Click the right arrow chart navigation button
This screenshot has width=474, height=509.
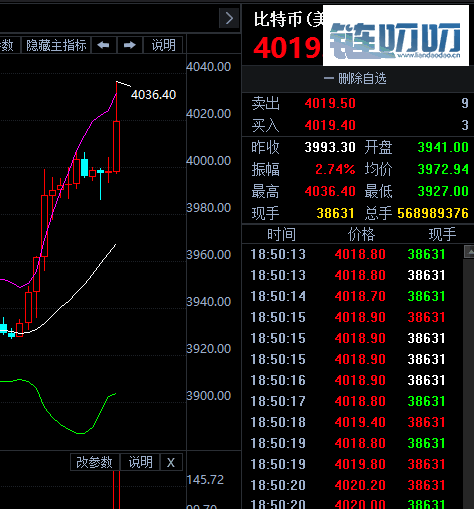click(x=130, y=45)
